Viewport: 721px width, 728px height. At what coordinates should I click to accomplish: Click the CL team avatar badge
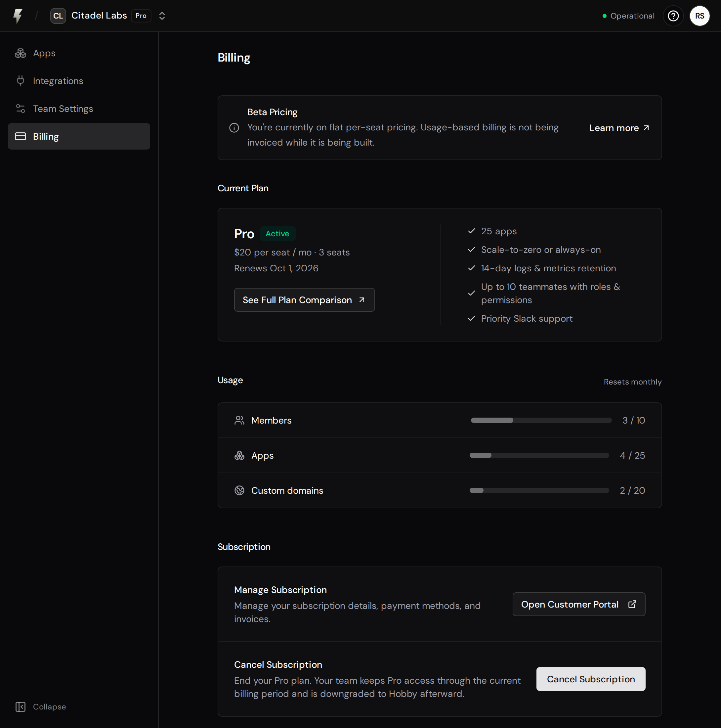click(58, 16)
